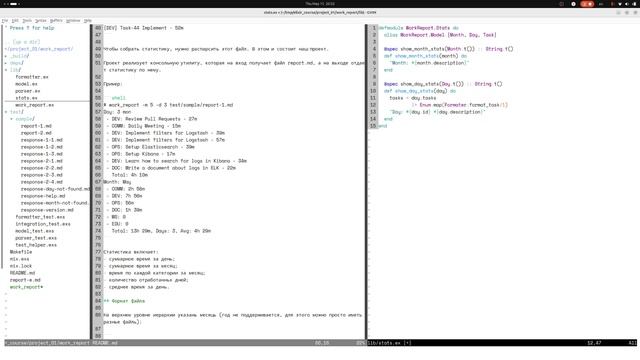640x360 pixels.
Task: Select response-version.md file
Action: click(x=47, y=210)
